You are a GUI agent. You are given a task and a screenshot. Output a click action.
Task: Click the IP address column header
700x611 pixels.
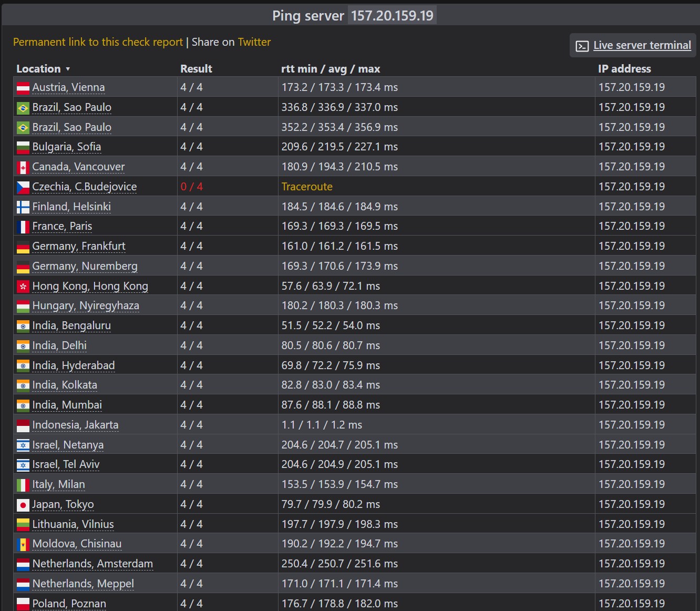624,69
